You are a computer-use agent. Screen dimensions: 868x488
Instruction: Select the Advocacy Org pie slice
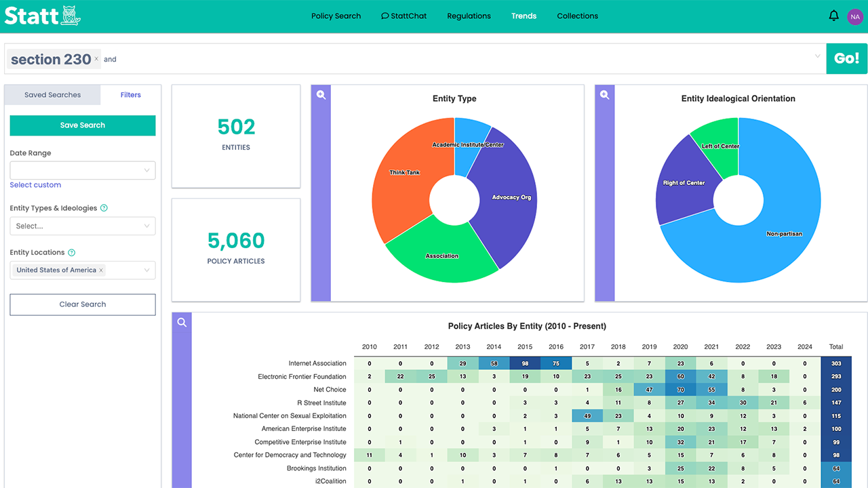[x=511, y=197]
